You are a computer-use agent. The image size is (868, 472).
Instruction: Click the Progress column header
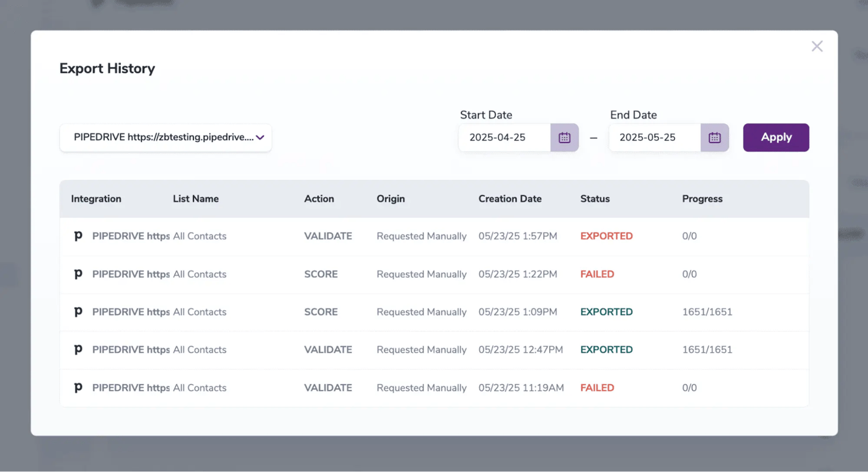(702, 199)
